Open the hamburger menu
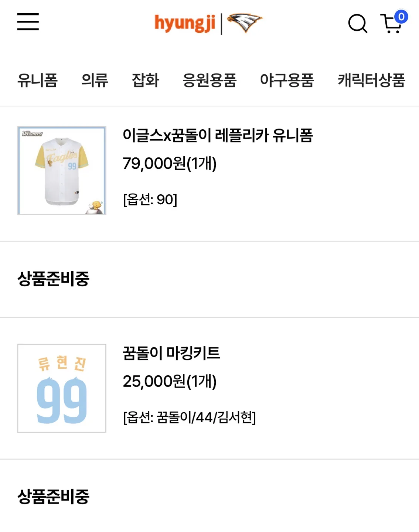The image size is (419, 532). click(28, 22)
